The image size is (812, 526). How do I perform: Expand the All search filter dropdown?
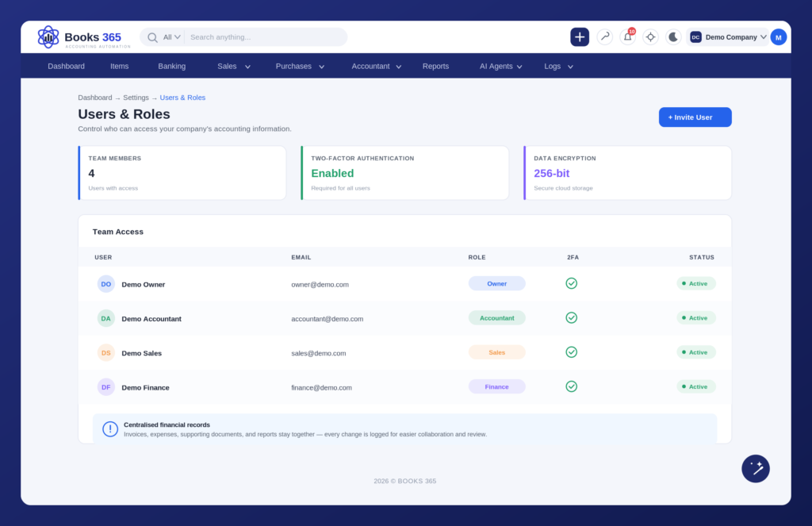click(171, 37)
